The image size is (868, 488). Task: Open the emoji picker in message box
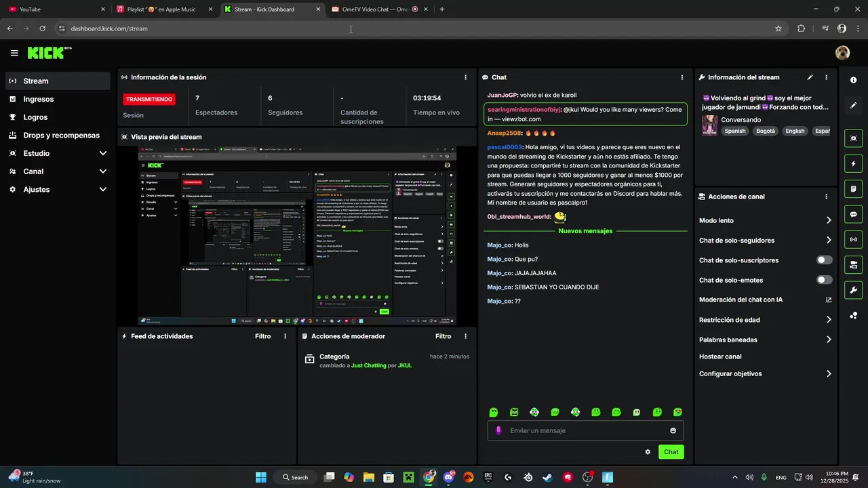tap(673, 430)
